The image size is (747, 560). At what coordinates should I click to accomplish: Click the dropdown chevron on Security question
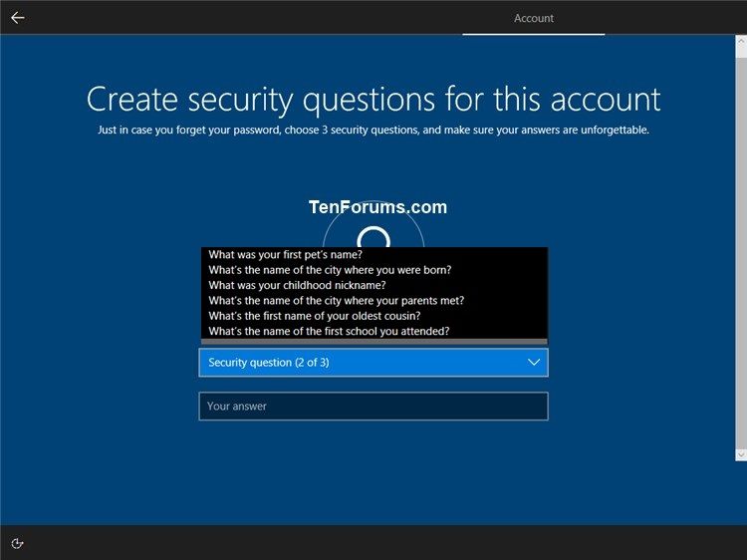[x=534, y=363]
